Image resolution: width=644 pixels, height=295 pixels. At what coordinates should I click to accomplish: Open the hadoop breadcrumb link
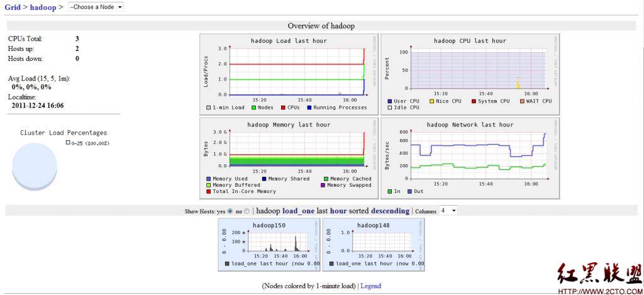[43, 8]
